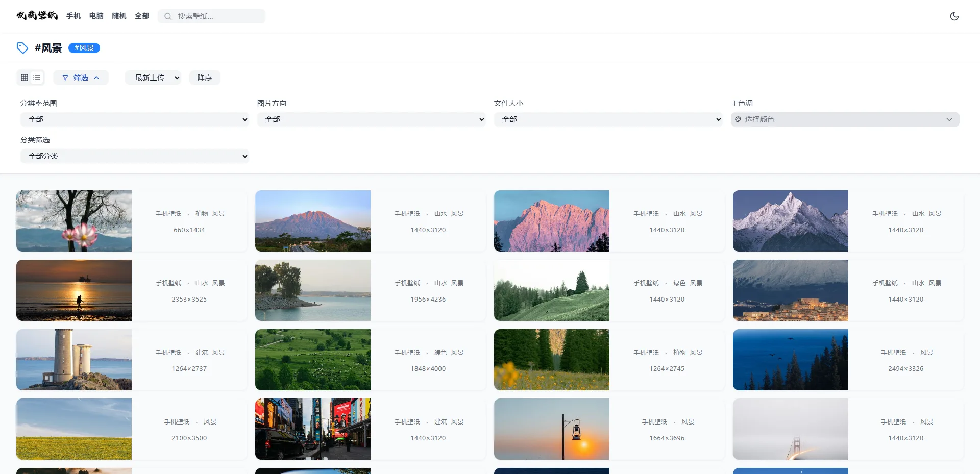Click 手机壁纸 label on 2100×3500 card
This screenshot has height=474, width=980.
[x=177, y=422]
